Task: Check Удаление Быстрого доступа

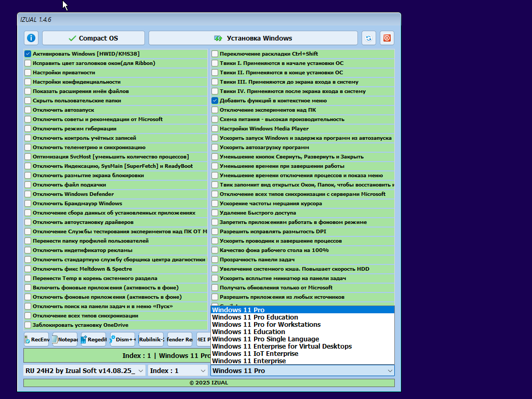Action: (x=215, y=212)
